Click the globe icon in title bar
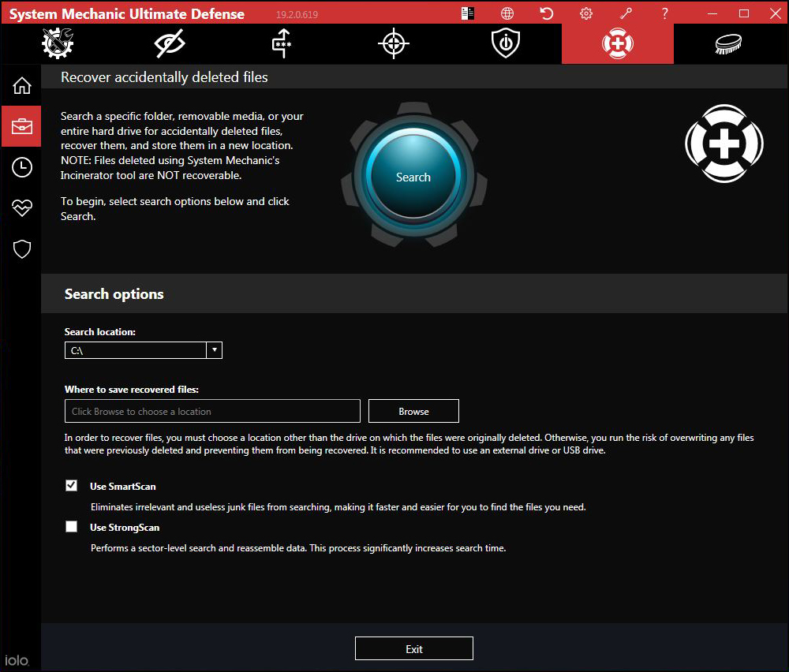Image resolution: width=789 pixels, height=672 pixels. click(507, 13)
